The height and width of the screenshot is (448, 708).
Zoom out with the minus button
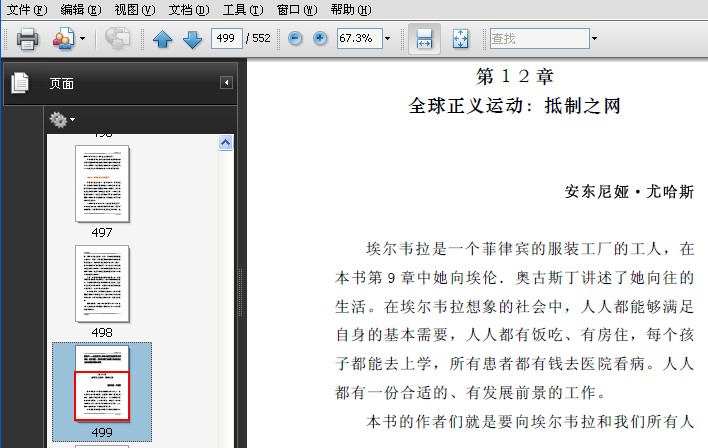tap(295, 38)
